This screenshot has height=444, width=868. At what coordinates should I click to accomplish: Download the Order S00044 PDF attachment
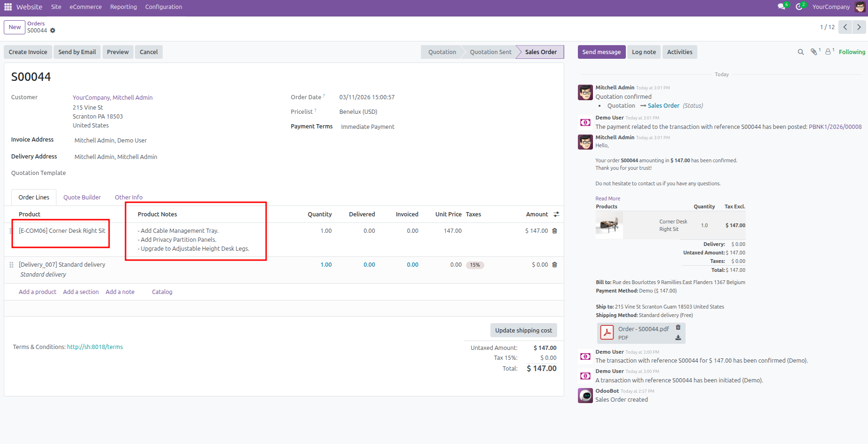point(678,338)
